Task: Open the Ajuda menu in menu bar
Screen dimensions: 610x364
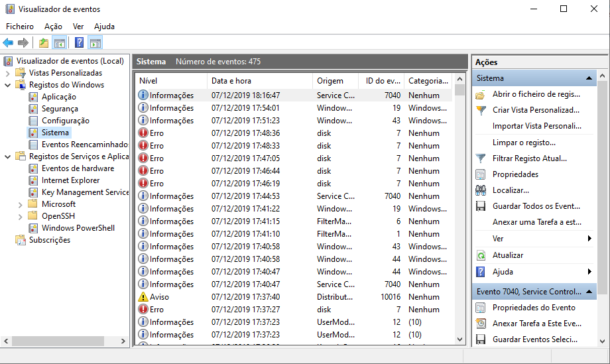Action: 104,27
